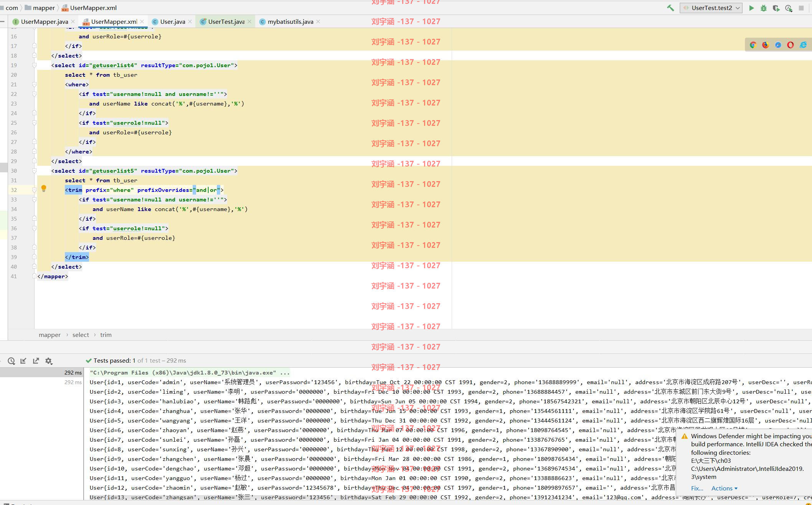Close the mybatisutils.java tab

coord(318,21)
